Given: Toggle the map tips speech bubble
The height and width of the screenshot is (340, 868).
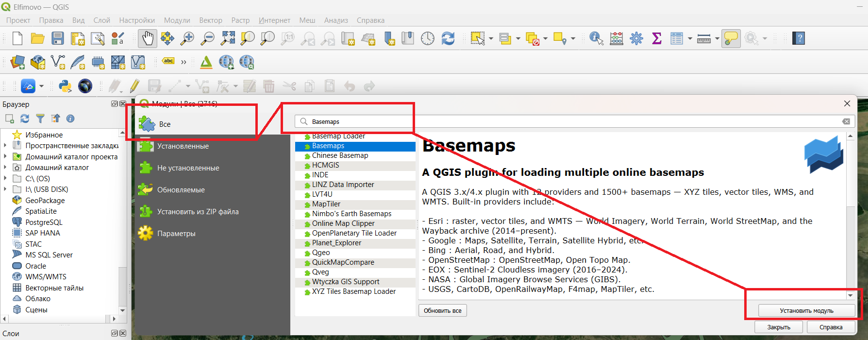Looking at the screenshot, I should (731, 38).
